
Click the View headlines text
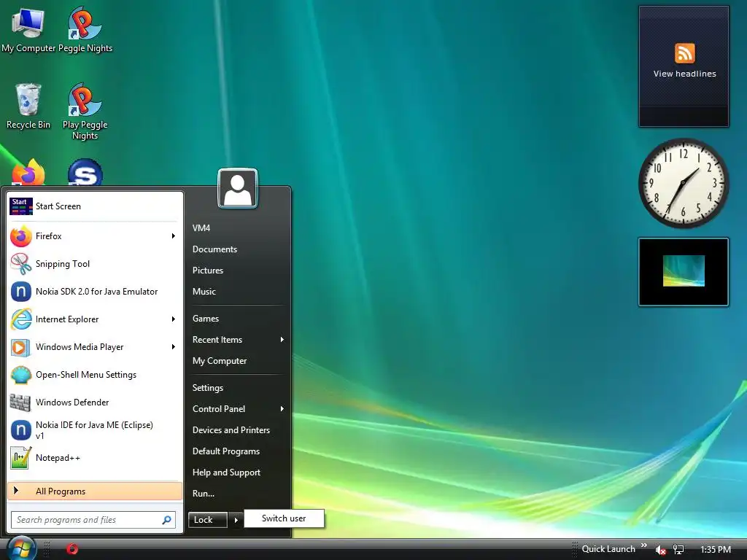(684, 74)
